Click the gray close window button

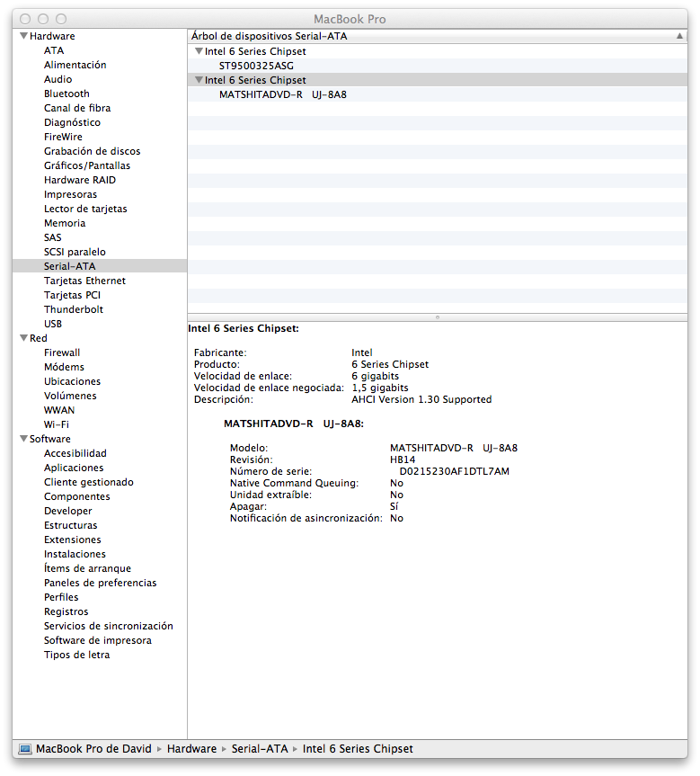click(25, 19)
